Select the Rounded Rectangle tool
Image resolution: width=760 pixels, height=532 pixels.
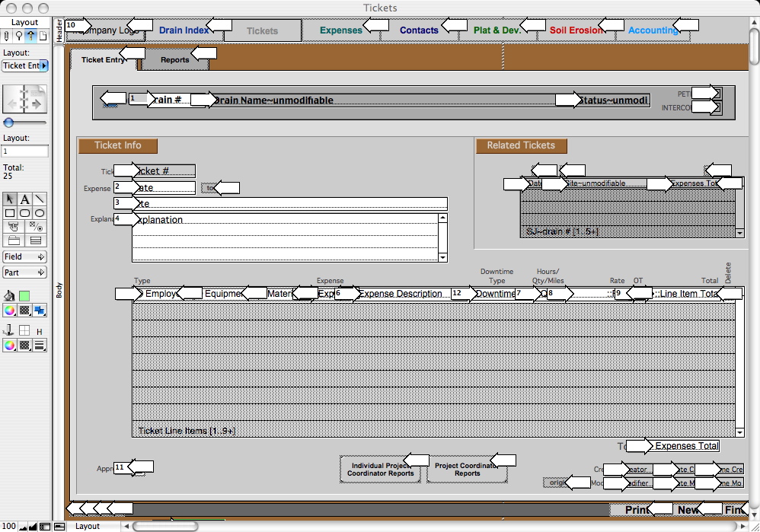(24, 213)
